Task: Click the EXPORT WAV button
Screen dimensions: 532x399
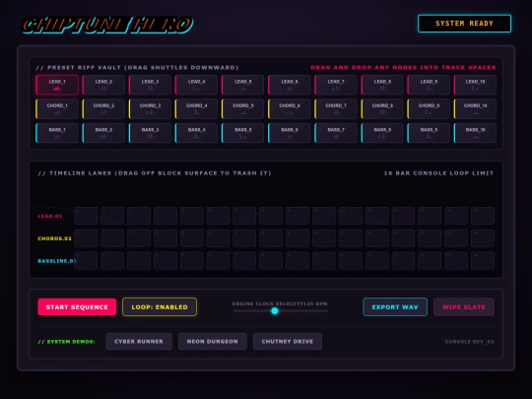Action: 395,307
